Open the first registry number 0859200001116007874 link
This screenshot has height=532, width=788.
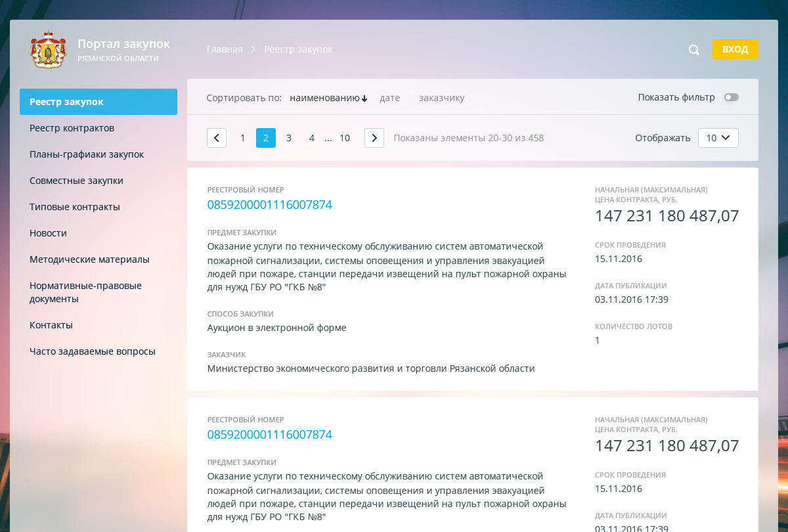coord(269,205)
